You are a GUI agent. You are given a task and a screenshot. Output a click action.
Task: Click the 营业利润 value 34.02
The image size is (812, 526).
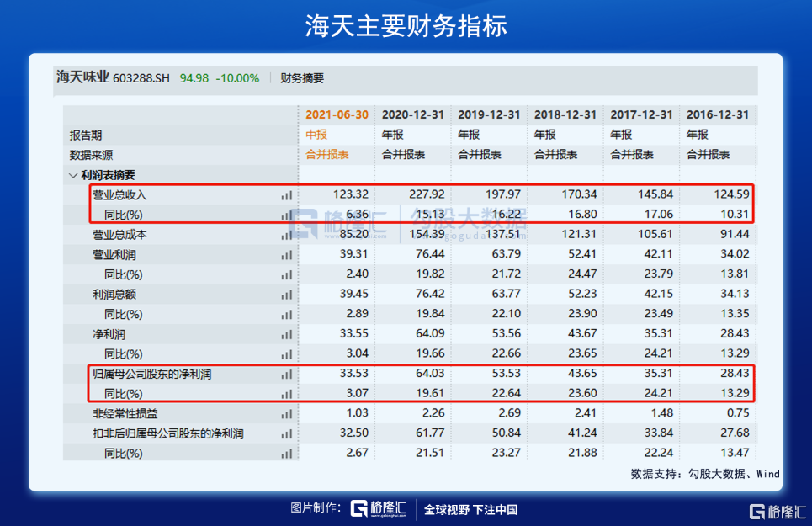pos(735,253)
